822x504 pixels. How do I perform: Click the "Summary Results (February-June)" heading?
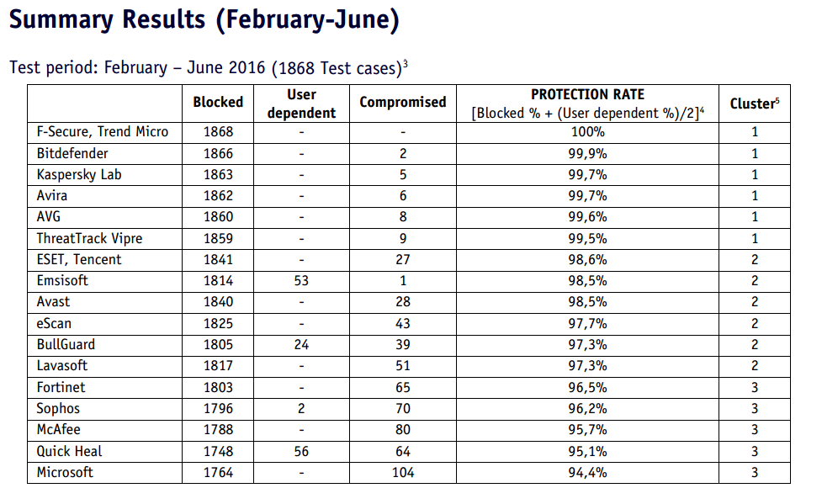coord(204,21)
